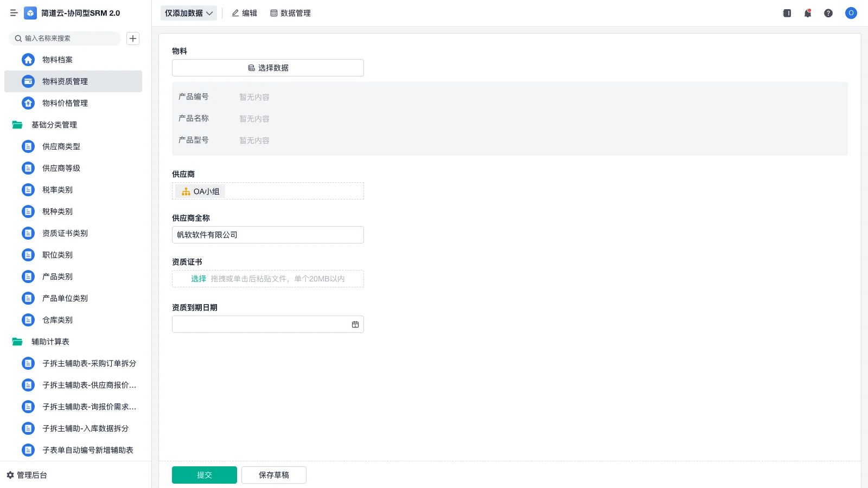Click 选择 to upload 资质证书 file
This screenshot has width=868, height=488.
click(x=199, y=279)
